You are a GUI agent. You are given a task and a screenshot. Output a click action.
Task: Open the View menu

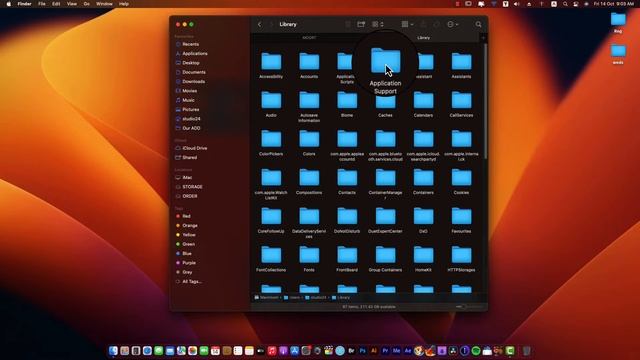click(71, 4)
